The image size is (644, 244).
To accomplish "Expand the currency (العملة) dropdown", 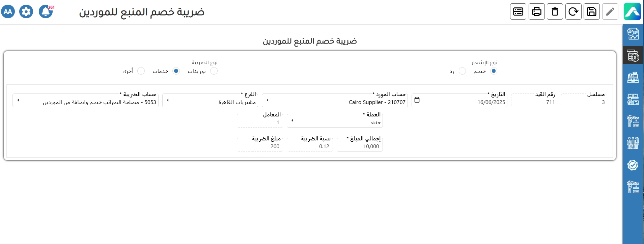I will coord(292,120).
